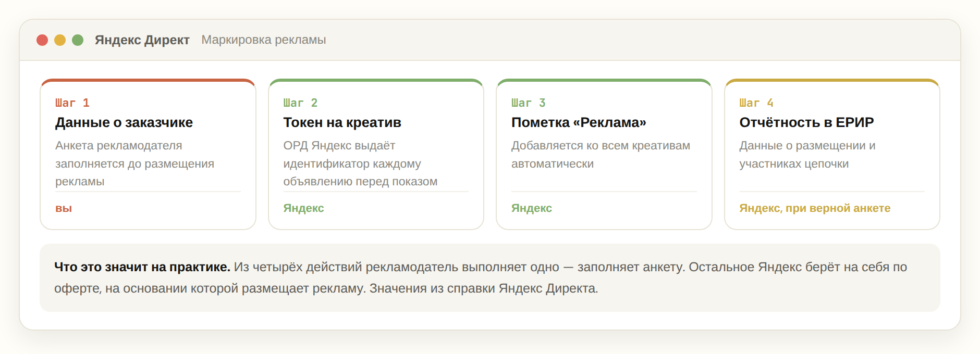Click the red 'вы' responsible label
The image size is (980, 354).
(64, 208)
